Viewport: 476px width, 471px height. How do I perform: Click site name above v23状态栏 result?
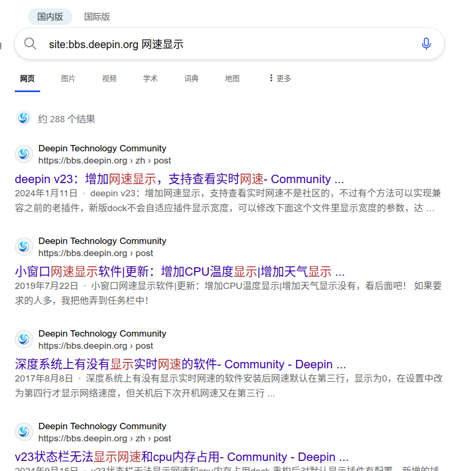click(102, 427)
